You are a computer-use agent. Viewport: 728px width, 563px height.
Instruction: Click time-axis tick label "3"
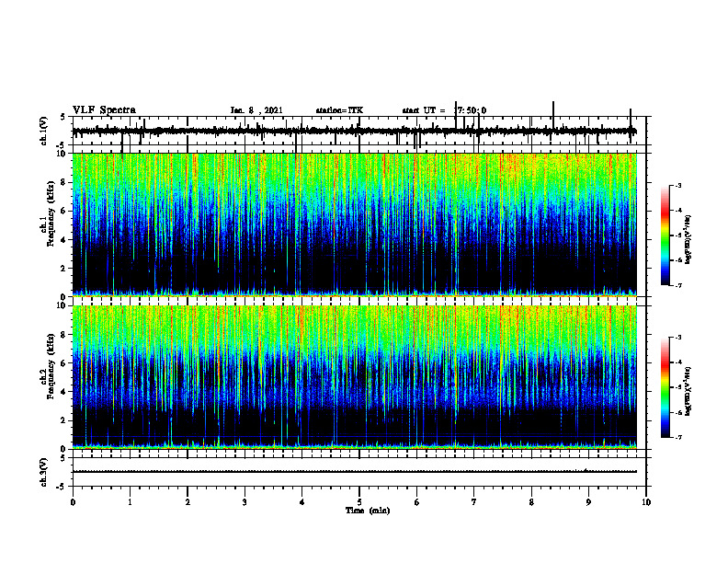point(245,502)
